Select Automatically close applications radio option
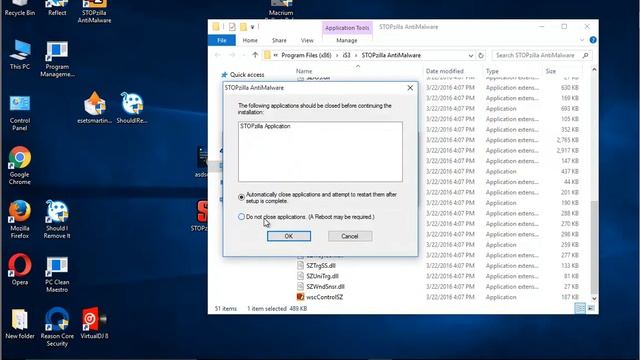 point(241,198)
